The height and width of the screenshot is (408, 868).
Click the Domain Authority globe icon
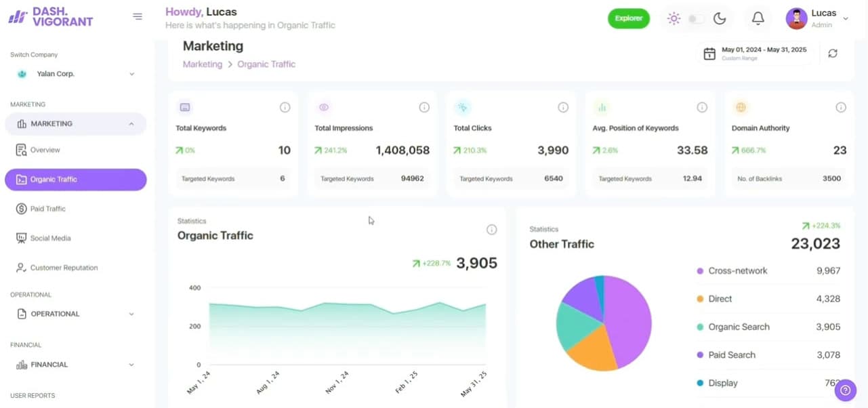(741, 107)
